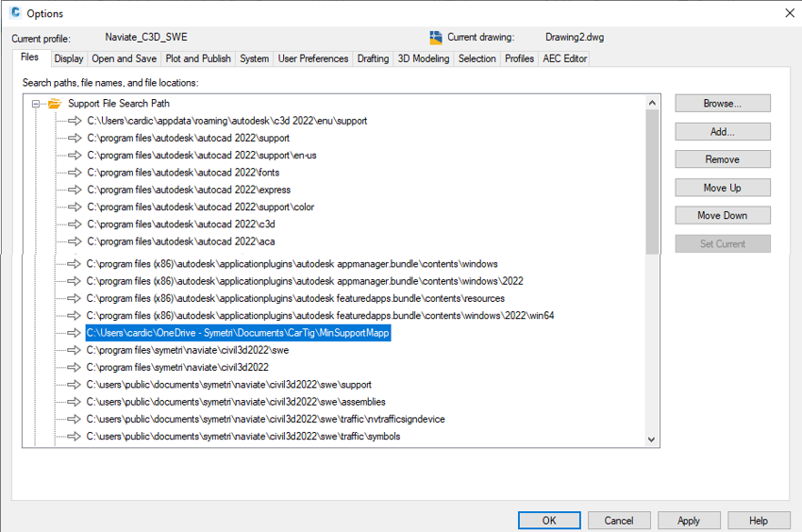
Task: Switch to the Files tab
Action: (29, 58)
